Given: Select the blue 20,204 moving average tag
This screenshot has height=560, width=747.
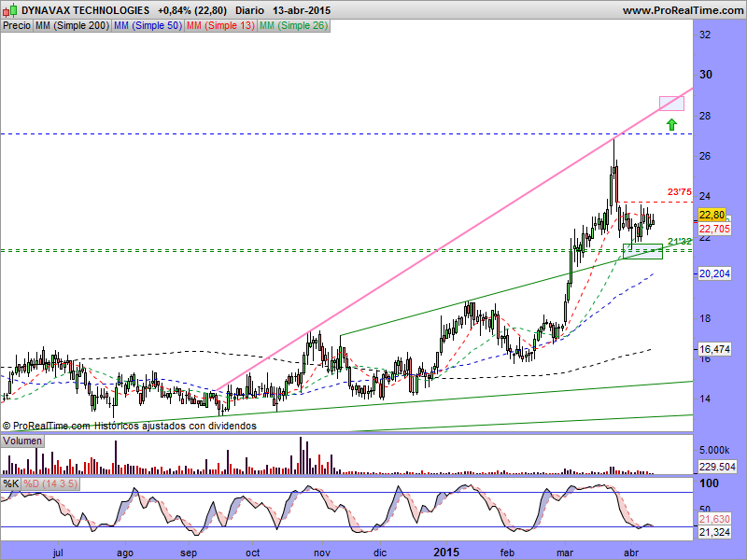Looking at the screenshot, I should pos(714,273).
